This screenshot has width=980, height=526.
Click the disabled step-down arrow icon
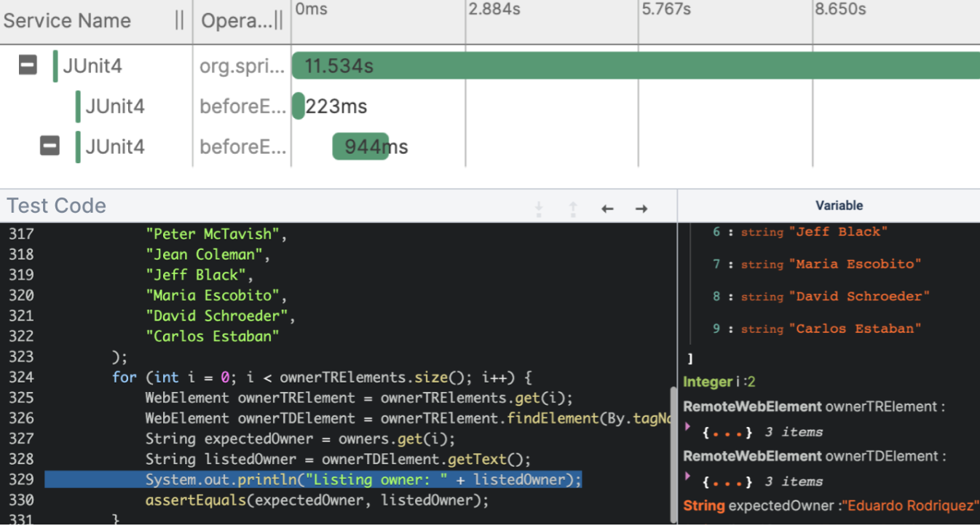(x=539, y=209)
